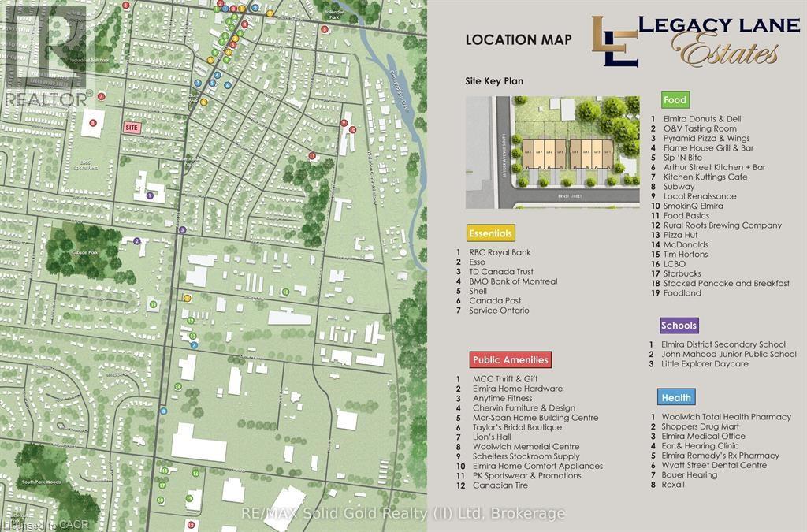Viewport: 807px width, 532px height.
Task: Click the purple Schools category label
Action: pyautogui.click(x=679, y=326)
